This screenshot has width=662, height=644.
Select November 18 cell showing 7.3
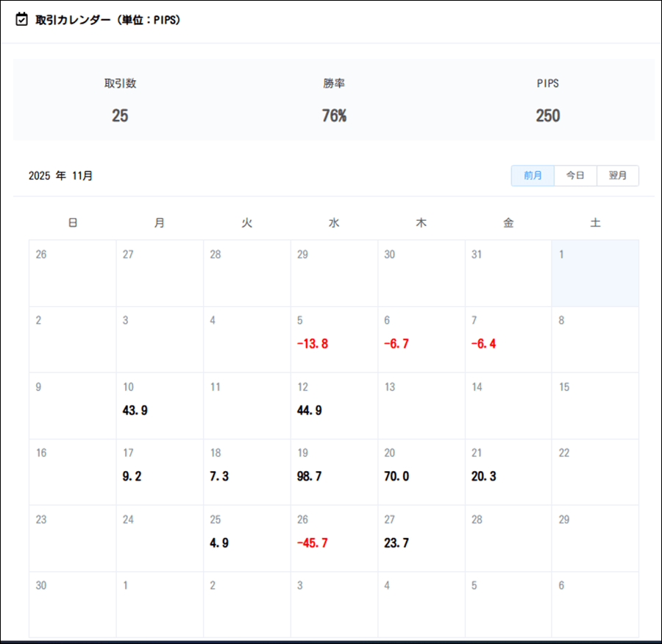point(246,472)
